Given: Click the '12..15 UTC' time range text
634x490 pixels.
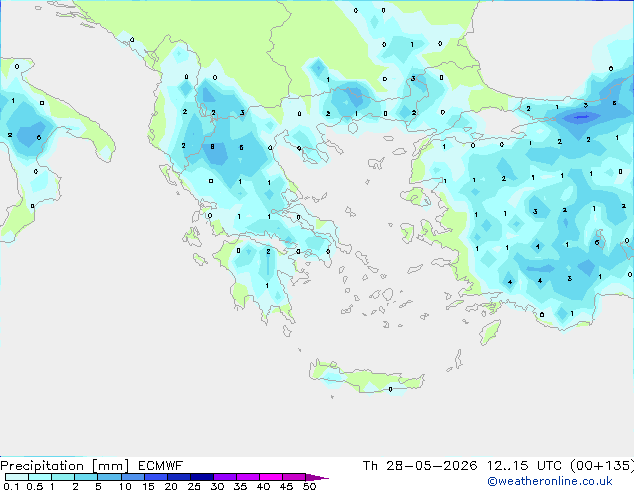Looking at the screenshot, I should click(524, 466).
